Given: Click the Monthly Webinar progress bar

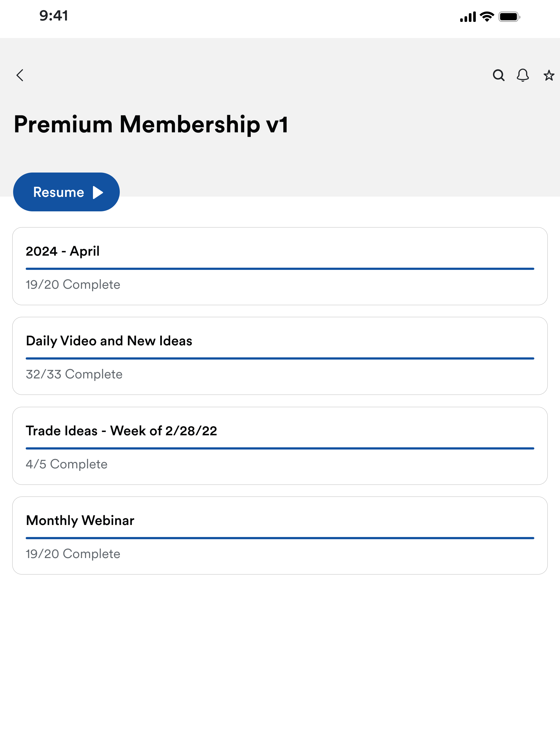Looking at the screenshot, I should tap(280, 538).
